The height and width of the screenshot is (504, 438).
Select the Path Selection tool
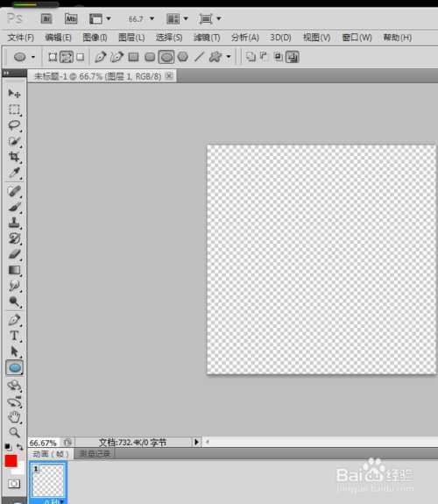[x=14, y=351]
